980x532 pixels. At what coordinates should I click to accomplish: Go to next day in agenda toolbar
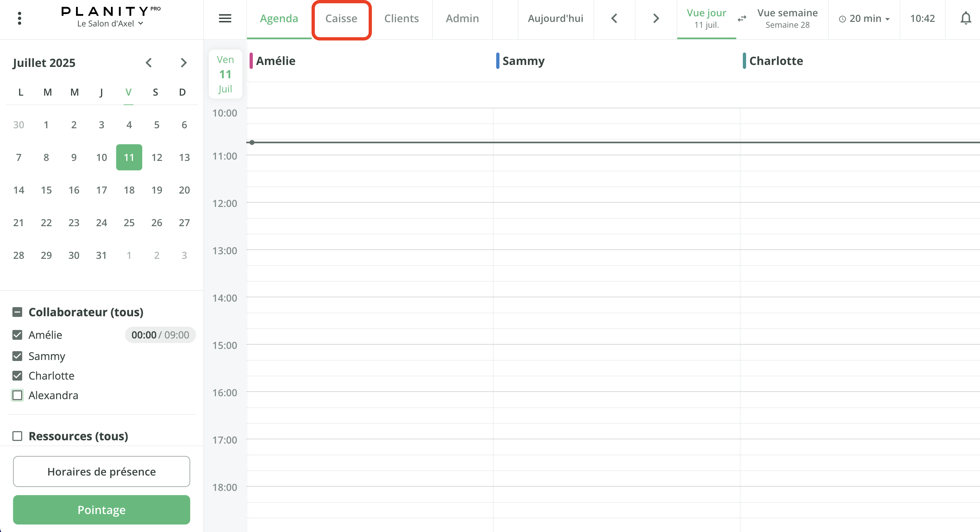click(x=655, y=18)
